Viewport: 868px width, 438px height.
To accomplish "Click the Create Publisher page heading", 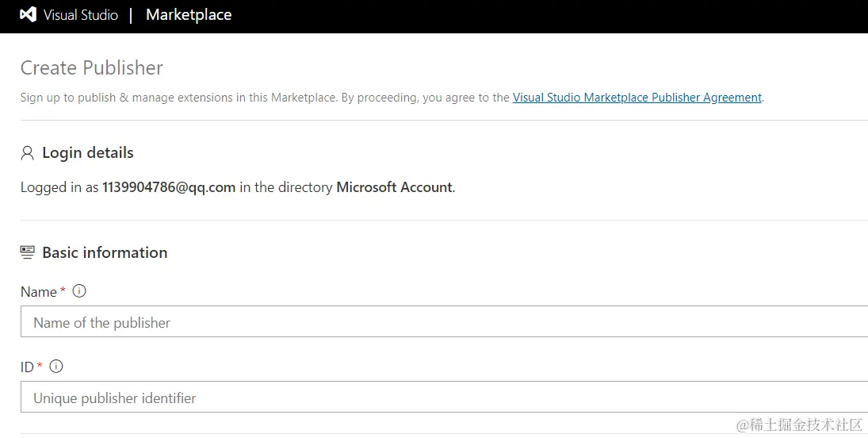I will 92,68.
